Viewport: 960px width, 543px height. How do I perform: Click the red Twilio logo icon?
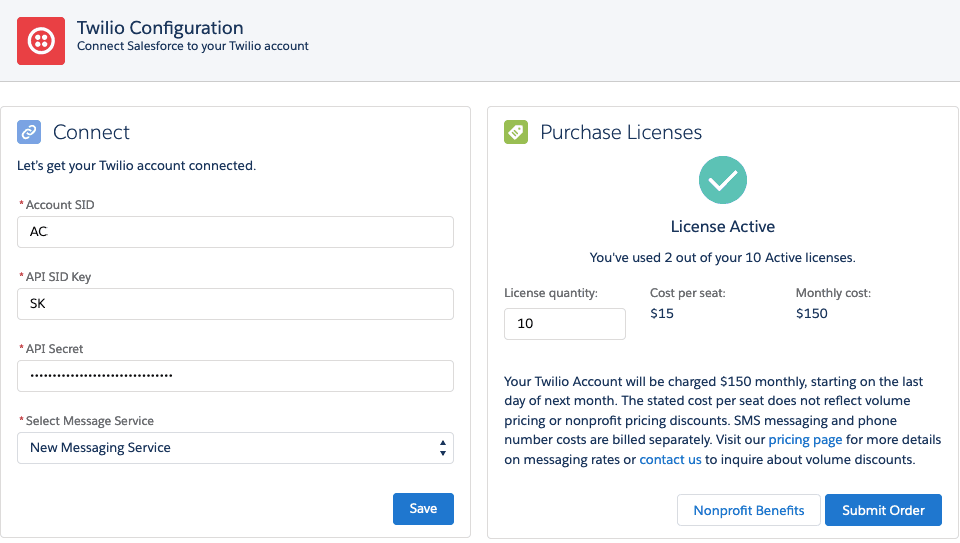pos(41,41)
